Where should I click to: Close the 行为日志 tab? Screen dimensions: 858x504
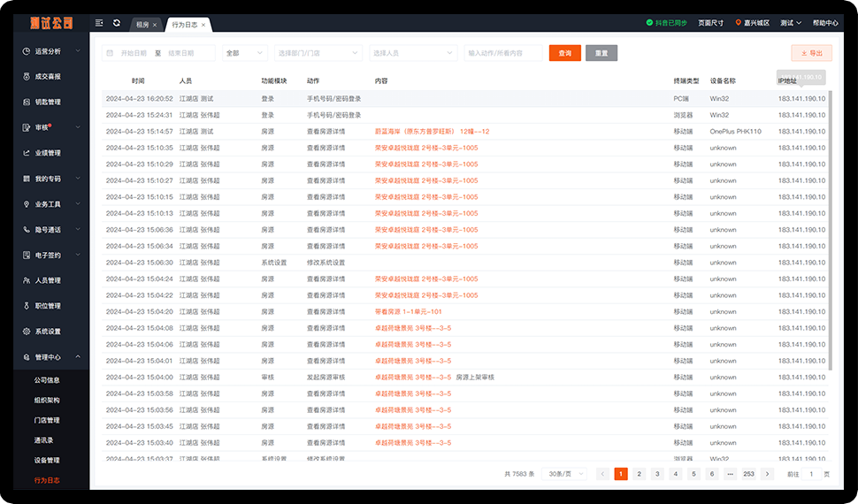(203, 25)
